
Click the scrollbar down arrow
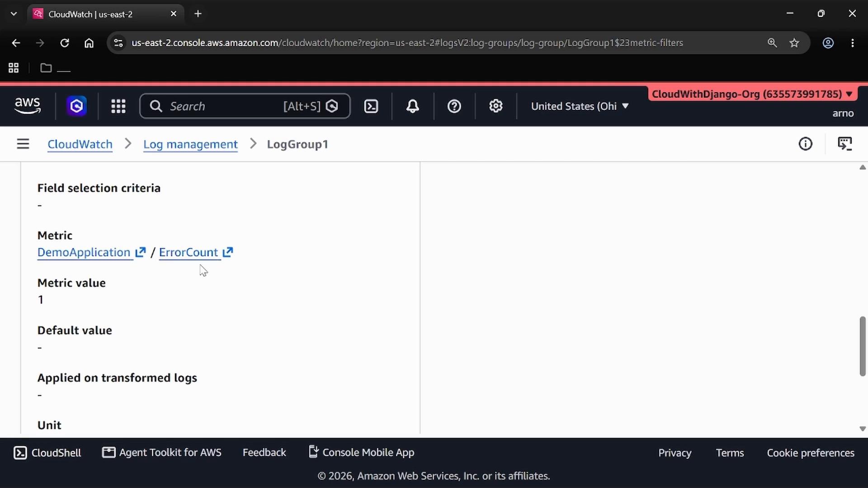863,429
